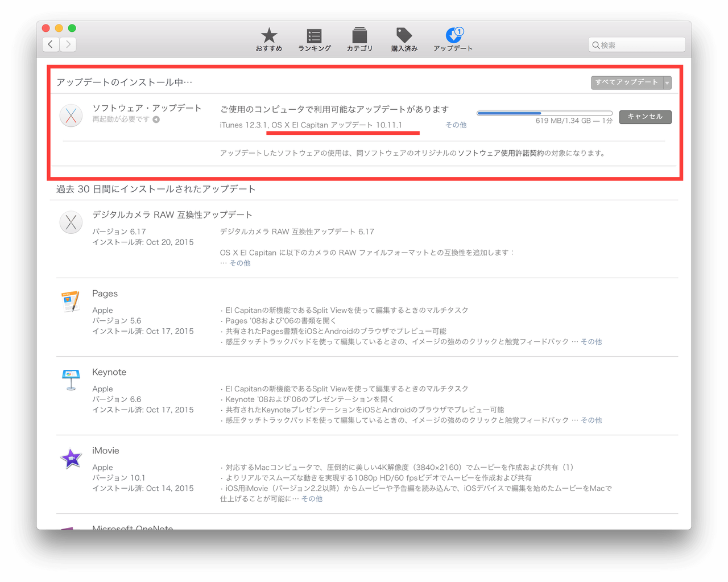Viewport: 728px width, 582px height.
Task: Click バージョン 6.17 text
Action: tap(119, 232)
